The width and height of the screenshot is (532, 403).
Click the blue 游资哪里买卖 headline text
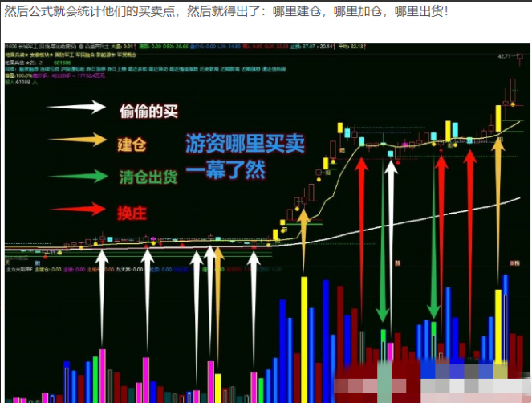point(244,144)
